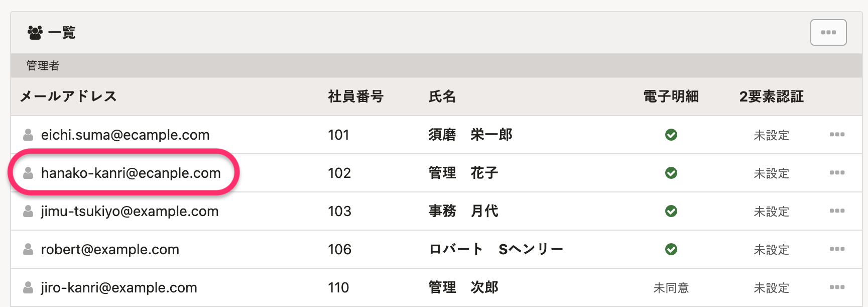Image resolution: width=868 pixels, height=307 pixels.
Task: Click user icon beside jimu-tsukiyo@example.com
Action: 29,211
